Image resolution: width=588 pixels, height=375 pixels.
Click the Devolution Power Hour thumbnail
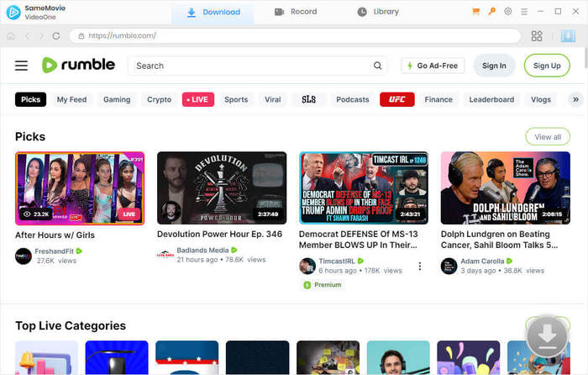pyautogui.click(x=222, y=188)
